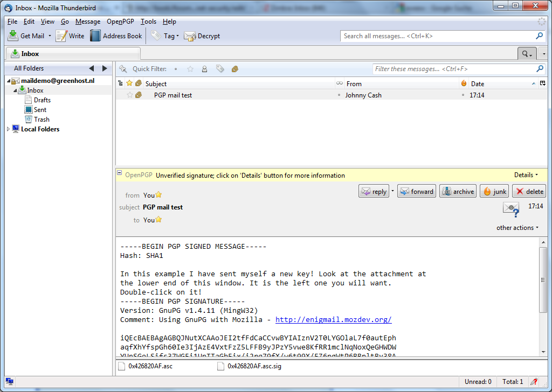
Task: Click the OpenPGP key signature status icon
Action: (510, 208)
